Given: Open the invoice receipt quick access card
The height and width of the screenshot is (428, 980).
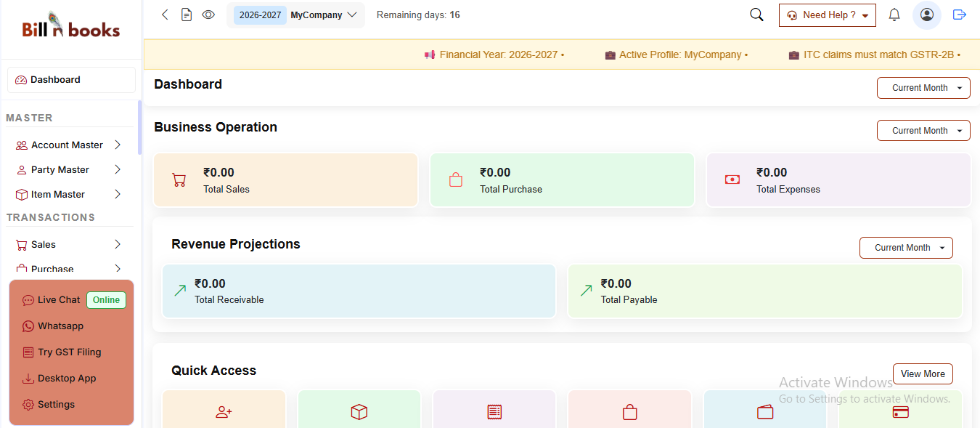Looking at the screenshot, I should pyautogui.click(x=494, y=409).
